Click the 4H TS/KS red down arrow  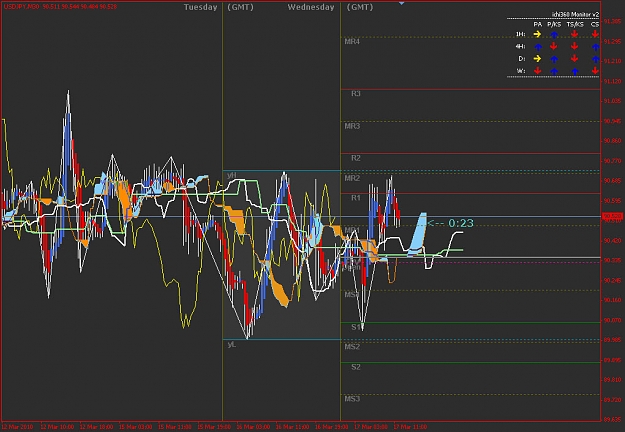[x=574, y=47]
